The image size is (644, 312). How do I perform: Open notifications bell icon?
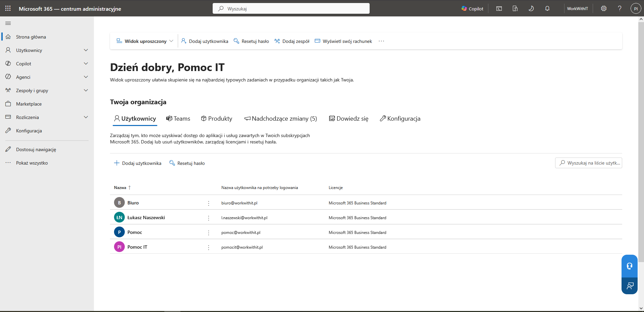pyautogui.click(x=547, y=9)
